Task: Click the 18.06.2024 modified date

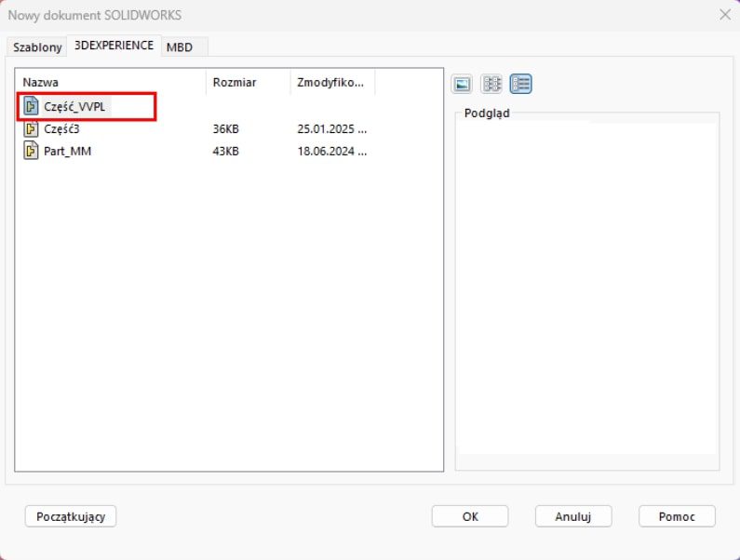Action: pos(331,151)
